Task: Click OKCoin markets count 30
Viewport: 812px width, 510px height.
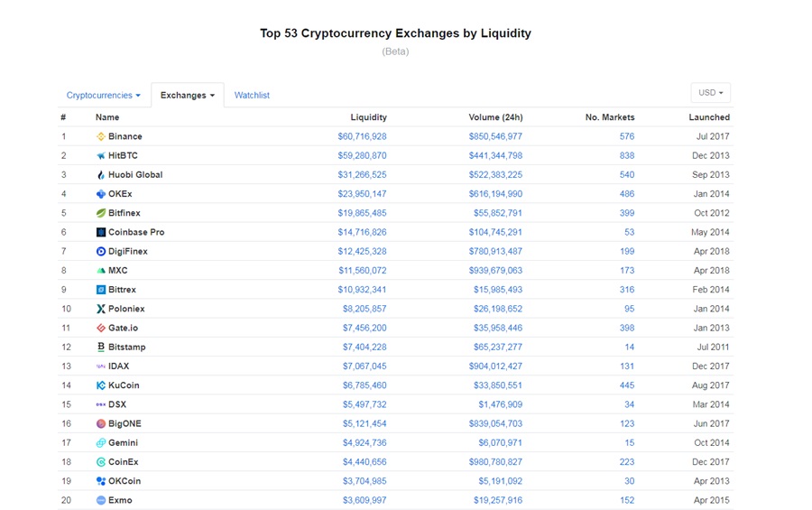Action: coord(629,481)
